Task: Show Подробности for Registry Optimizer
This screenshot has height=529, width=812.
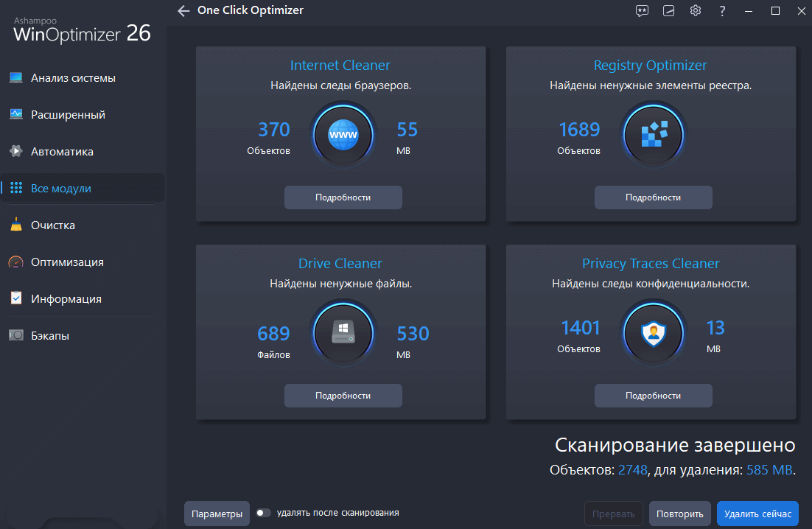Action: (653, 197)
